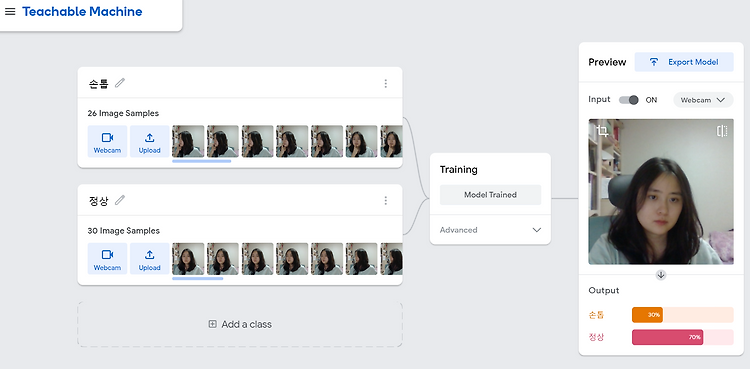
Task: Open the hamburger menu
Action: (x=10, y=11)
